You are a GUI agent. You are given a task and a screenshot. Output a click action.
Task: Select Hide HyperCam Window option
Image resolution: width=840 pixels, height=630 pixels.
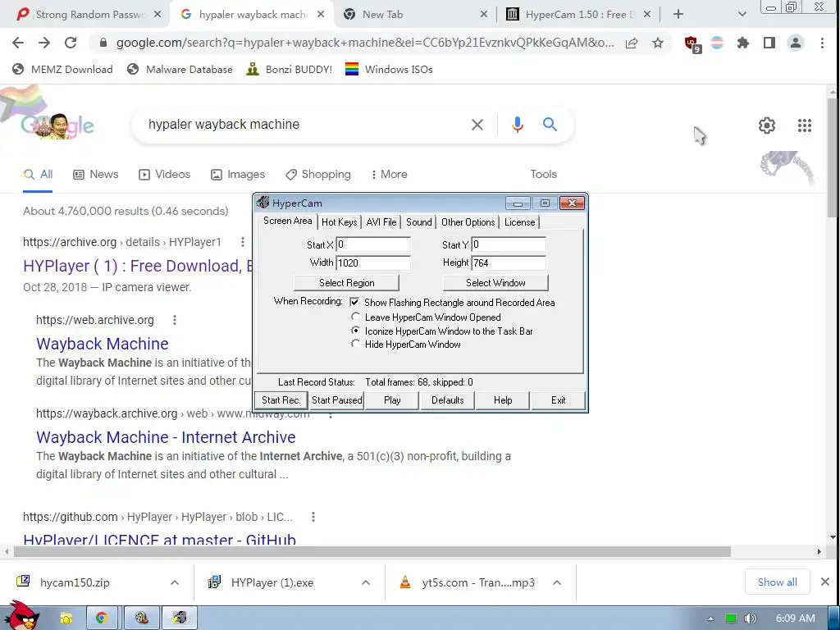(x=355, y=344)
